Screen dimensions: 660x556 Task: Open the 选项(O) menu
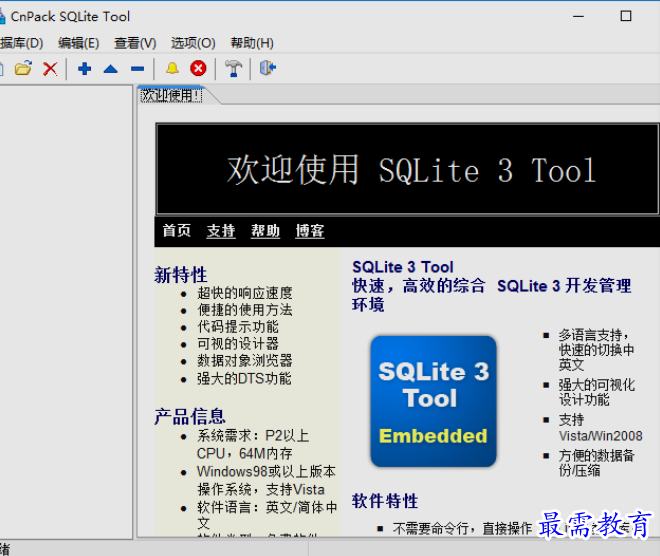(193, 43)
